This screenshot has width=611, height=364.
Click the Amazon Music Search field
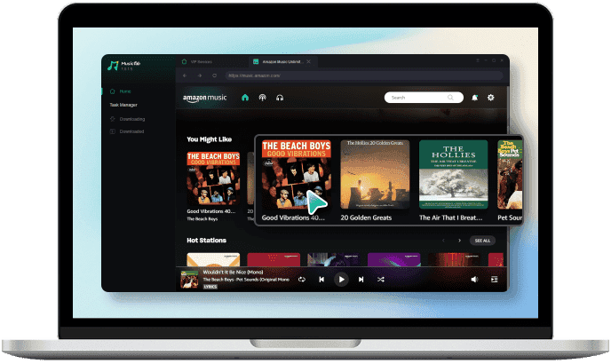coord(424,98)
